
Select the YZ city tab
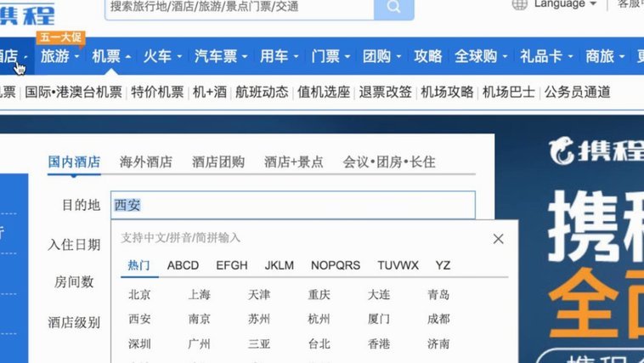pyautogui.click(x=443, y=265)
